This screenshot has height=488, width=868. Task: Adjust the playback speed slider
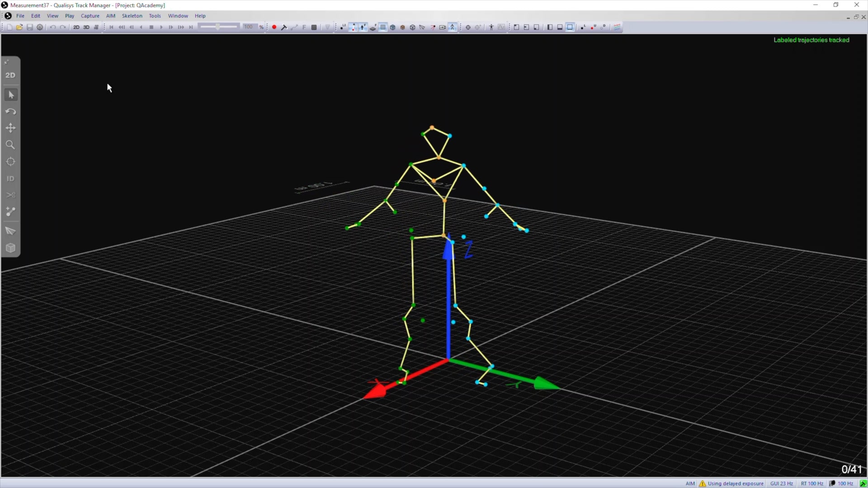(218, 27)
